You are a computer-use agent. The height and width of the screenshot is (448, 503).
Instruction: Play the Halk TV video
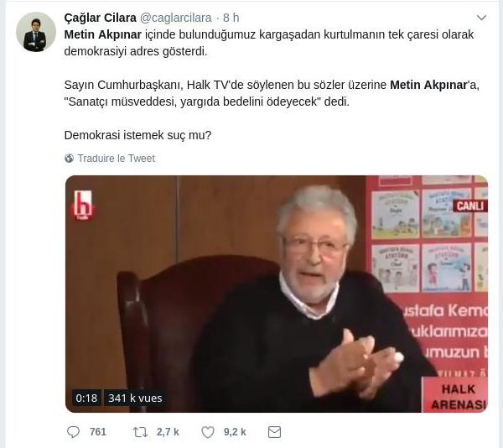[x=277, y=294]
